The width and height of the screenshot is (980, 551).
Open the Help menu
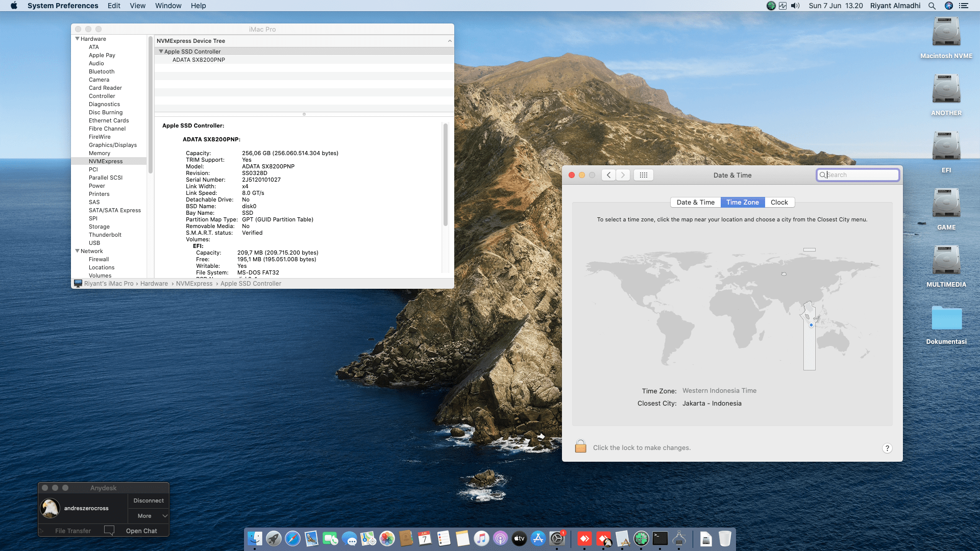(199, 6)
